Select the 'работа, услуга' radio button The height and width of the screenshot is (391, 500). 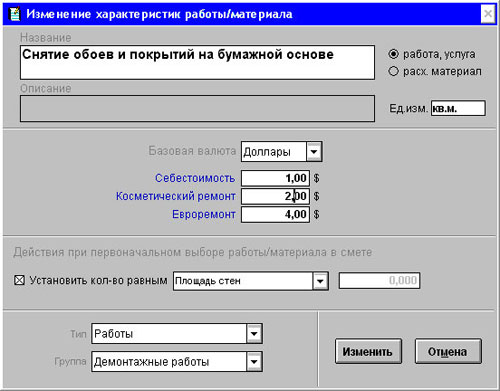(x=393, y=54)
